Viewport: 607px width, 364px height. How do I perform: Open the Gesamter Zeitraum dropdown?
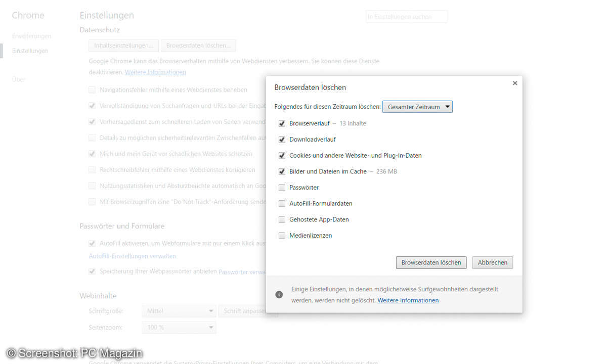pyautogui.click(x=417, y=107)
